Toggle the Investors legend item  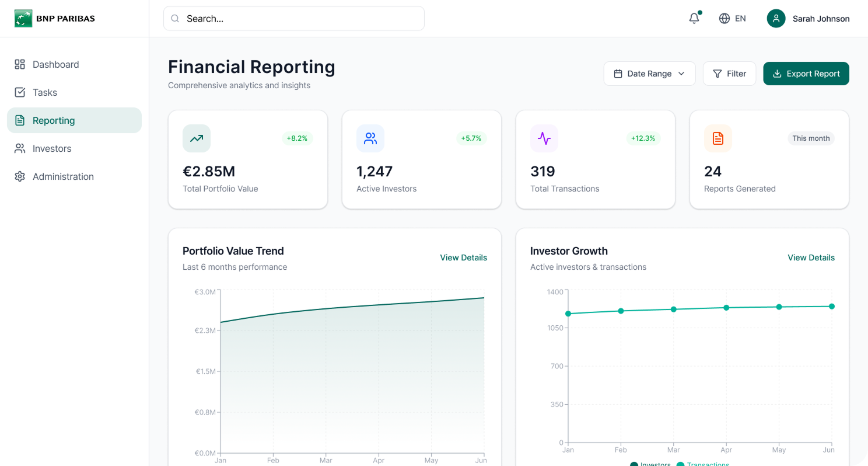(x=650, y=464)
